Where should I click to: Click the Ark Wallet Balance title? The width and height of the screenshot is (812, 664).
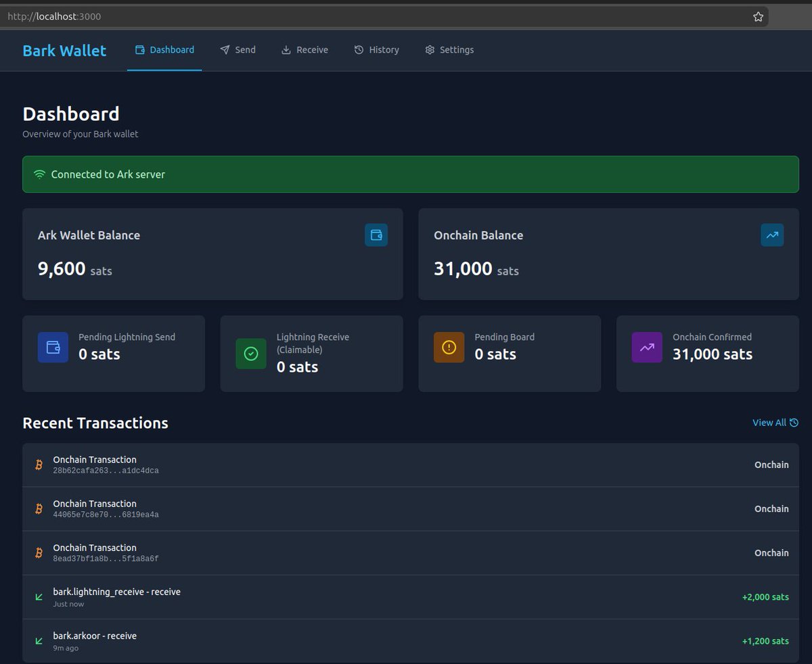point(89,235)
